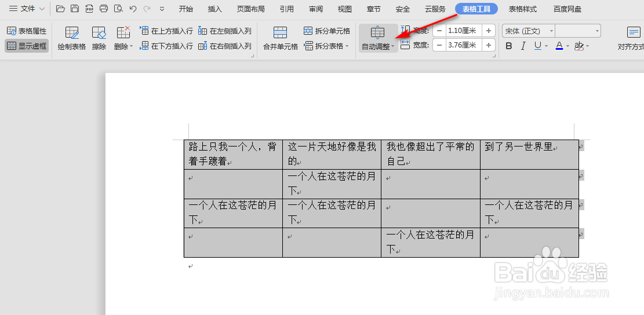Viewport: 644px width, 315px height.
Task: Select the 擦除 eraser tool
Action: click(x=99, y=39)
